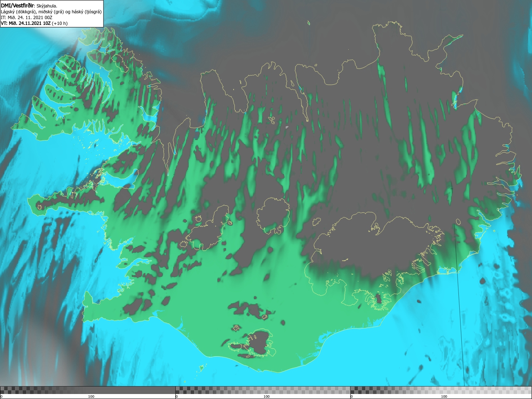Click the dark gray low-cloud color scale bar
532x399 pixels.
[88, 390]
